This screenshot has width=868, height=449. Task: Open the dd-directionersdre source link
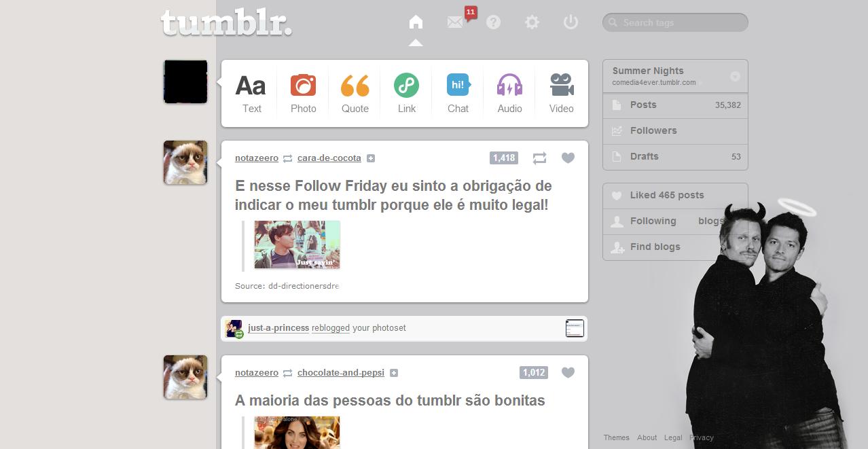tap(304, 286)
